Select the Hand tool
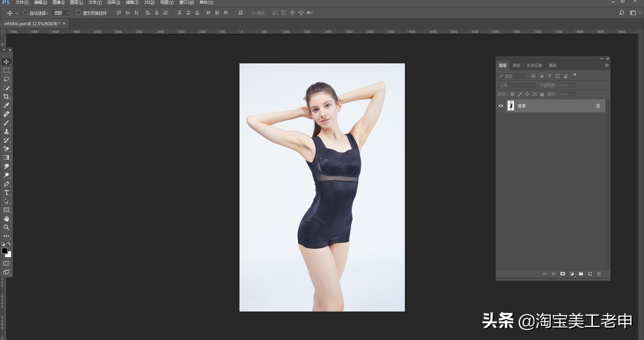The width and height of the screenshot is (644, 340). [x=6, y=219]
